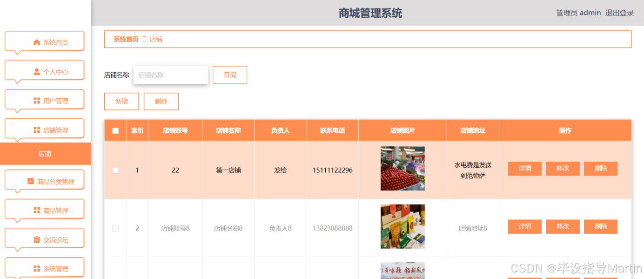The height and width of the screenshot is (279, 644).
Task: Click the grid icon beside 用户管理
Action: [37, 101]
